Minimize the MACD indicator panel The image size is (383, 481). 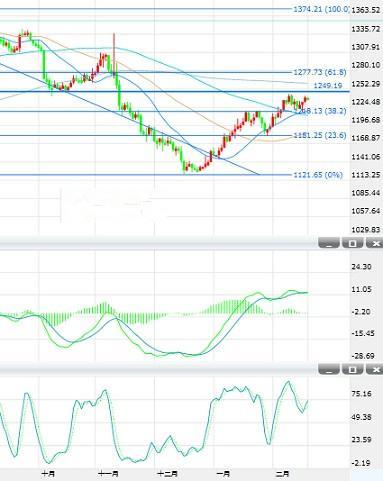pos(329,243)
